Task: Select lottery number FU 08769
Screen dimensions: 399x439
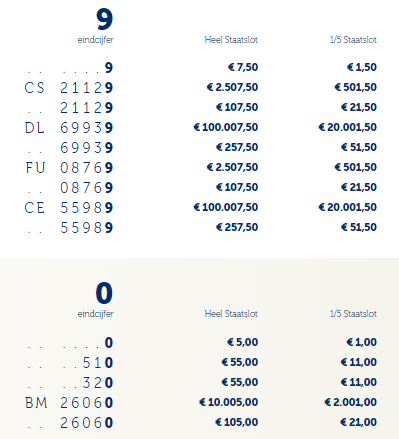Action: tap(69, 168)
